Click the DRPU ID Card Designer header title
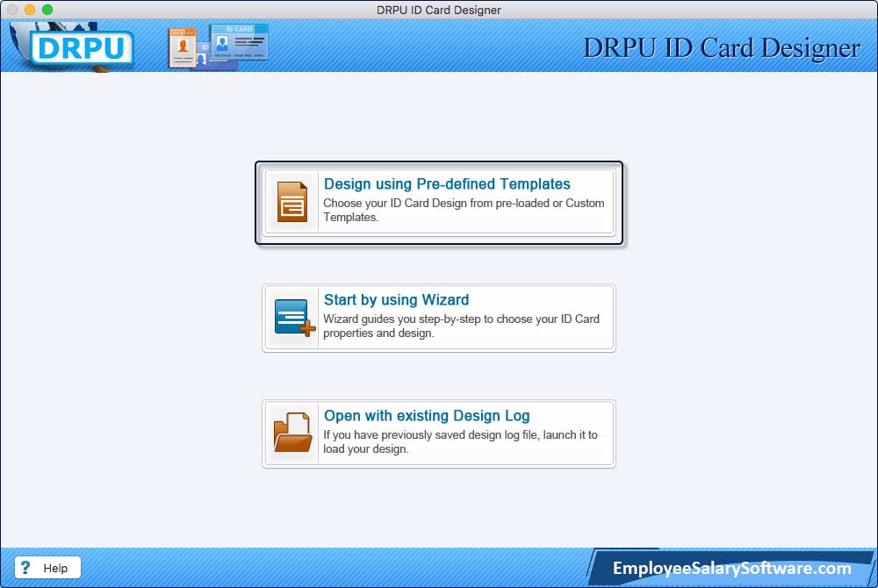878x588 pixels. coord(722,48)
